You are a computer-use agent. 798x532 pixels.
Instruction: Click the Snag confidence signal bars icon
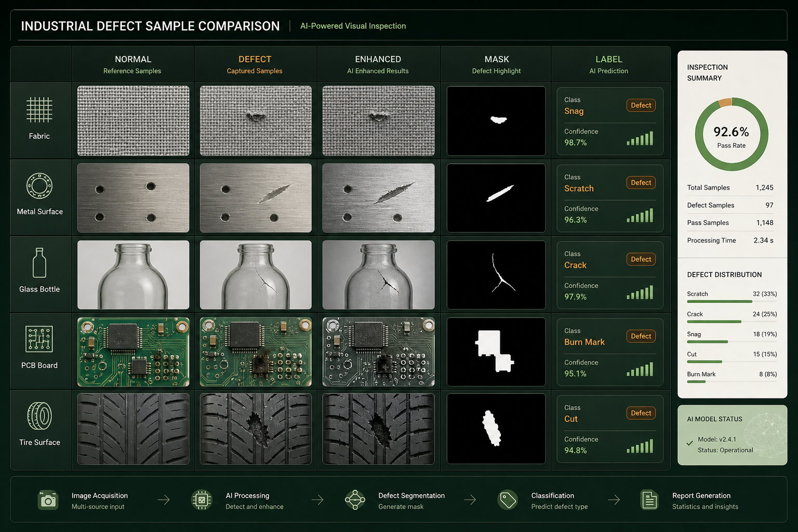[640, 138]
